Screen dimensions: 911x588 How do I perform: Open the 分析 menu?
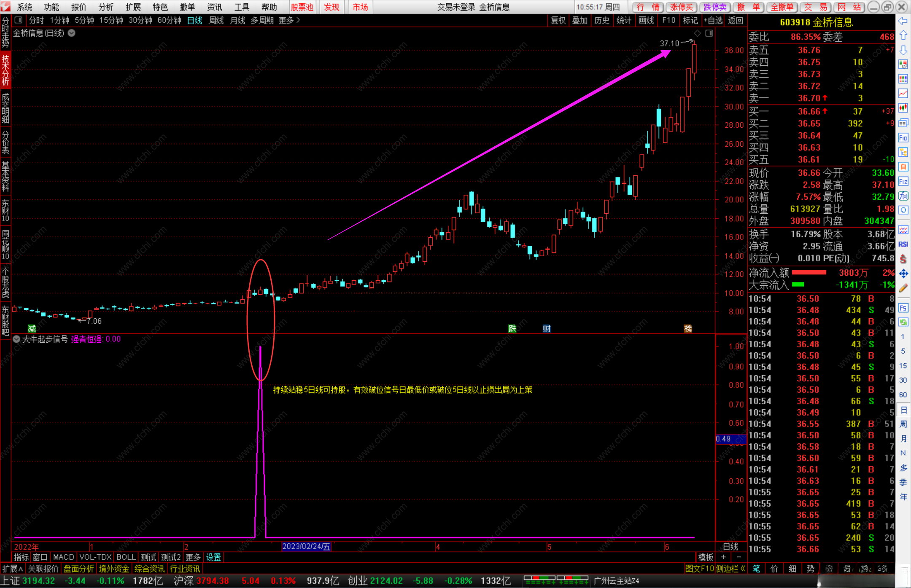[x=105, y=7]
